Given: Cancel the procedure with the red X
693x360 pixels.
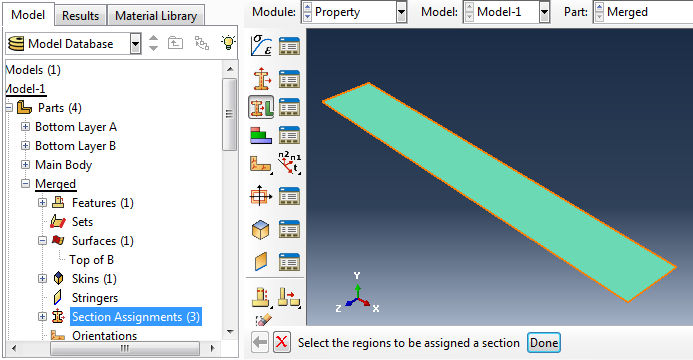Looking at the screenshot, I should click(282, 342).
